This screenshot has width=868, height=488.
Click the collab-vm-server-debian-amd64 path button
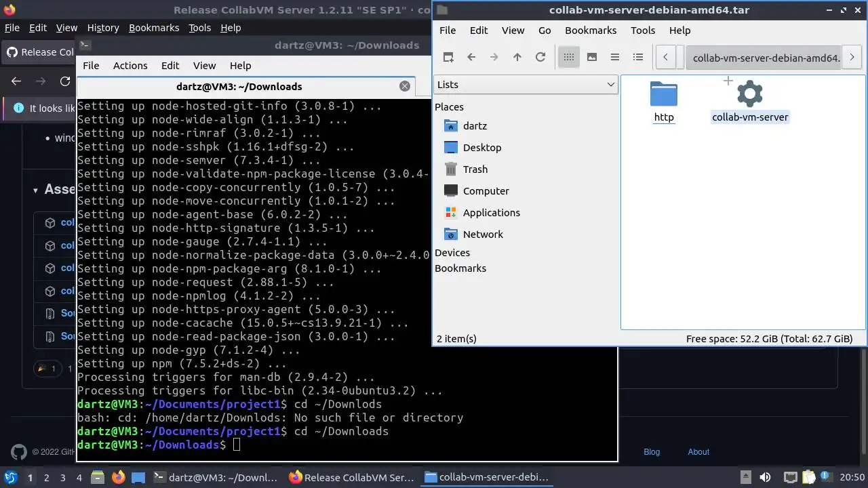(764, 58)
